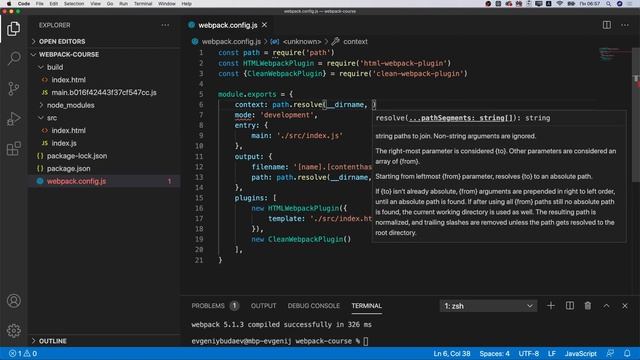Screen dimensions: 640x360
Task: Open the Extensions view
Action: pyautogui.click(x=13, y=148)
